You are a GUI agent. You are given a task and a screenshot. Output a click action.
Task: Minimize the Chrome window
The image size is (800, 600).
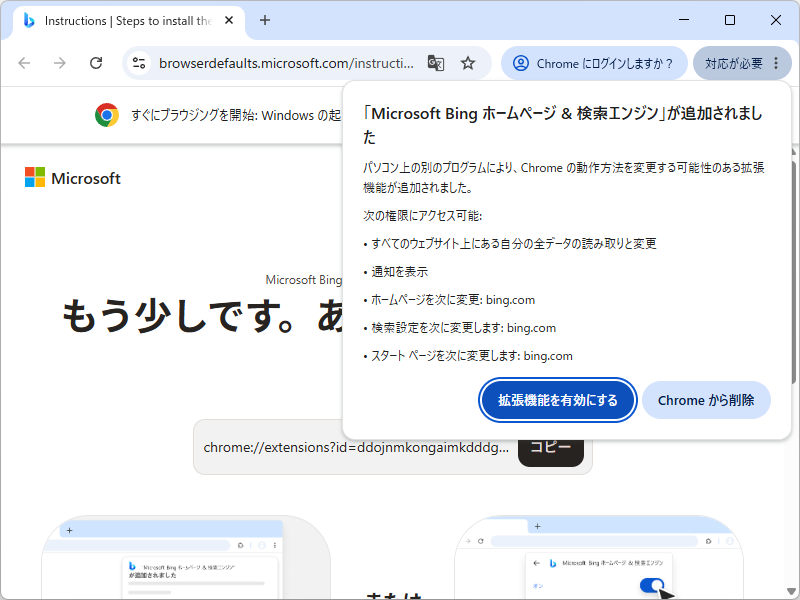pos(684,20)
